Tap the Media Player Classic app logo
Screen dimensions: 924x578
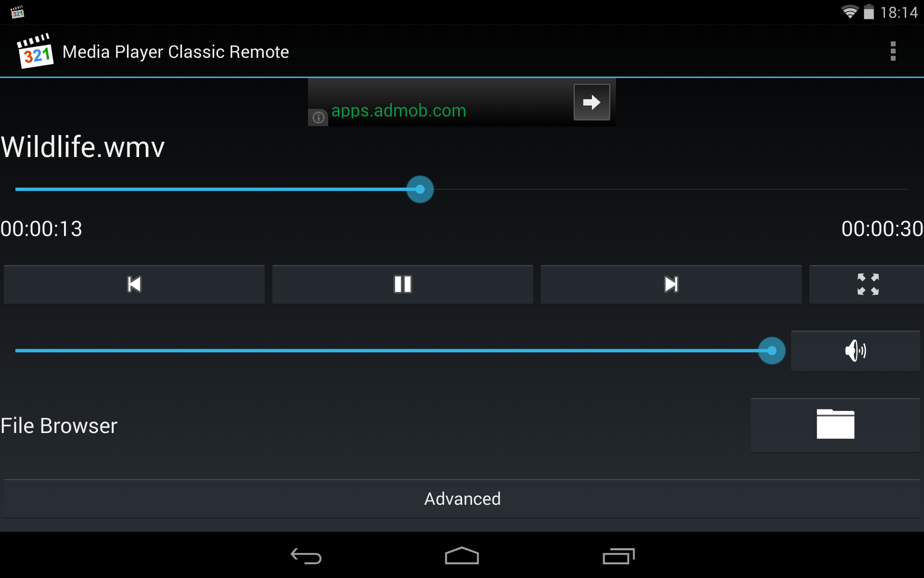pos(35,51)
